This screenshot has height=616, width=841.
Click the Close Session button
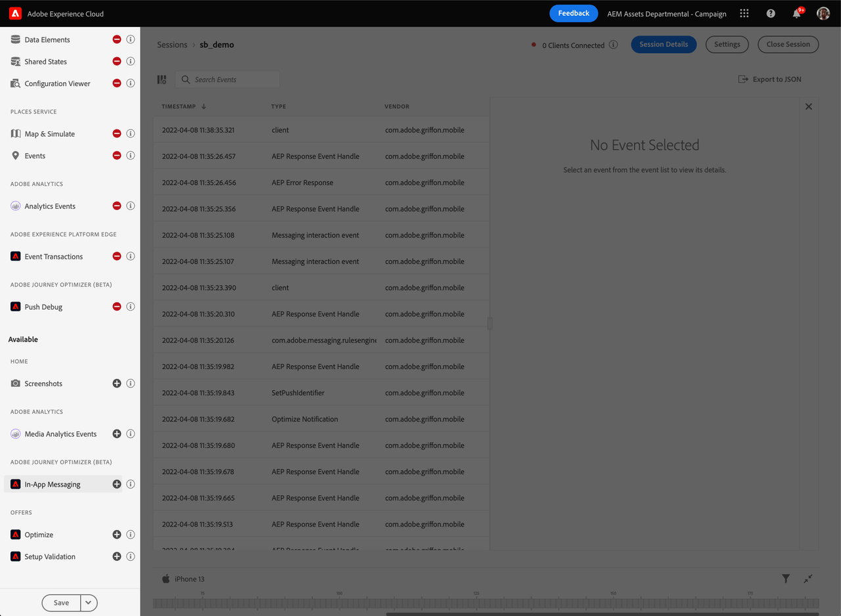[788, 45]
